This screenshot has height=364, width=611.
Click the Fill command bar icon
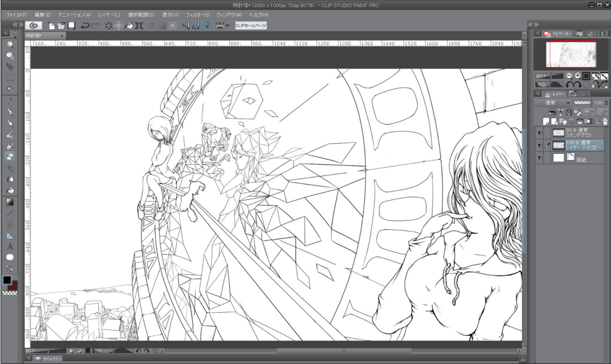(x=129, y=26)
